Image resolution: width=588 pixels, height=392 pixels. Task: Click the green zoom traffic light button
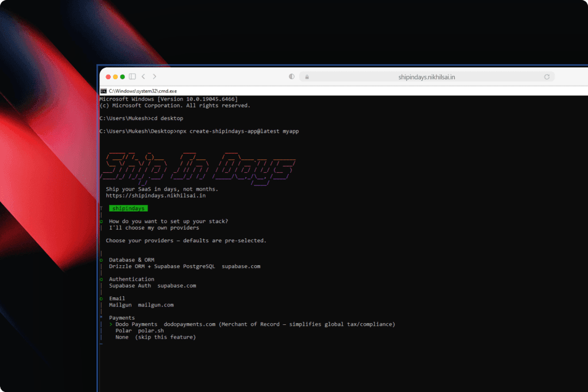click(x=122, y=76)
